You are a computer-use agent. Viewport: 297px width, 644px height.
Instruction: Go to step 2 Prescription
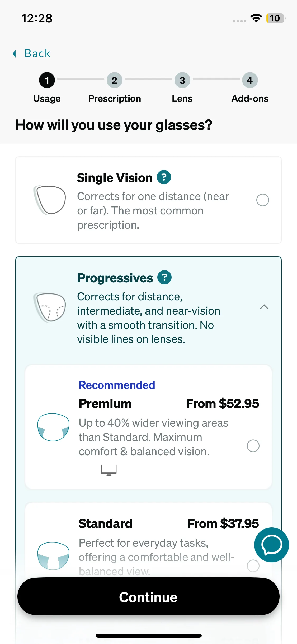coord(114,80)
